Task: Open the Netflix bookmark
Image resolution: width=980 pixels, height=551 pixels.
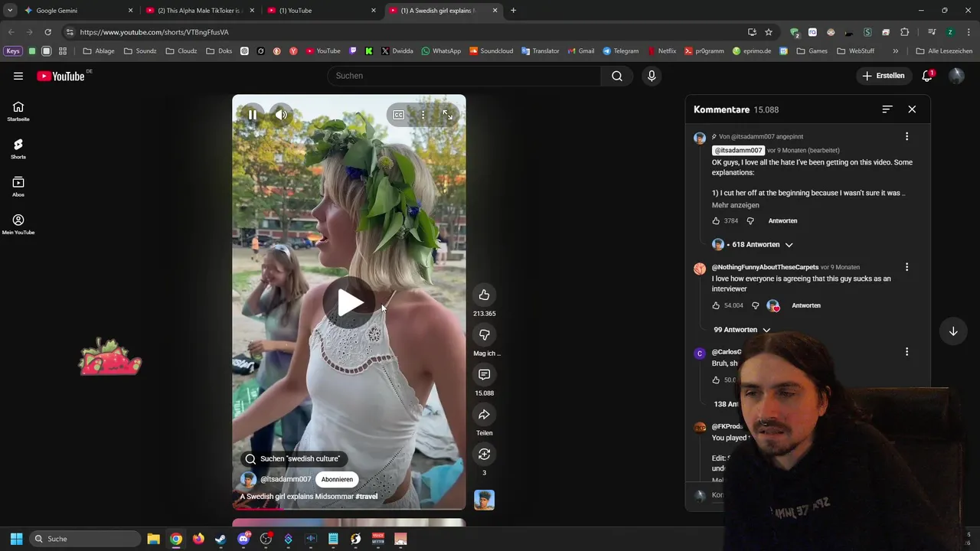Action: point(662,51)
